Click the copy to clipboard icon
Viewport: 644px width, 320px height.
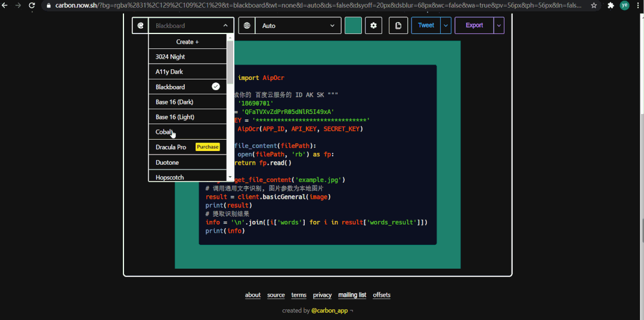pos(398,26)
